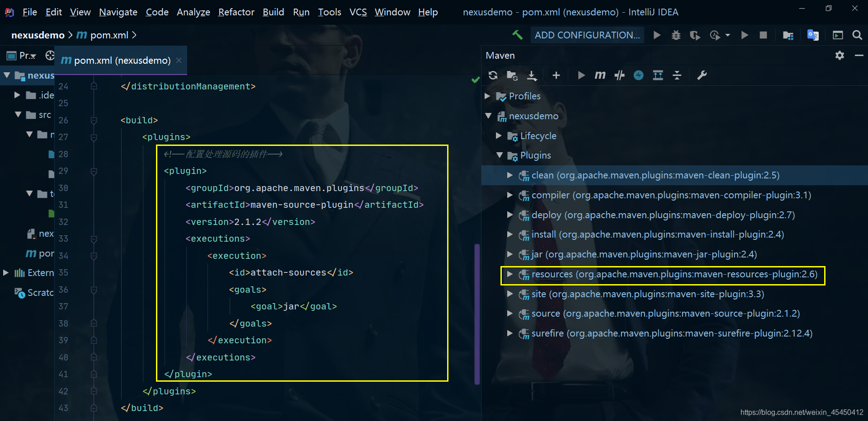
Task: Click the editor vertical scrollbar
Action: pos(477,314)
